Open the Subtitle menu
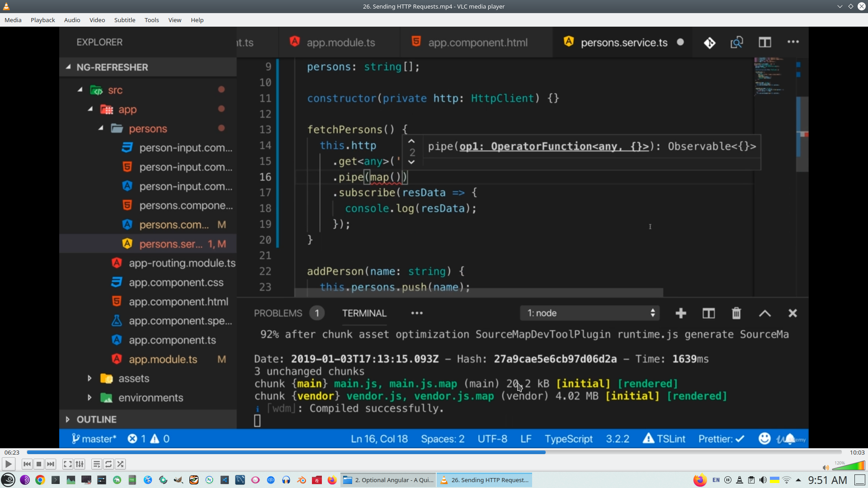 coord(124,20)
